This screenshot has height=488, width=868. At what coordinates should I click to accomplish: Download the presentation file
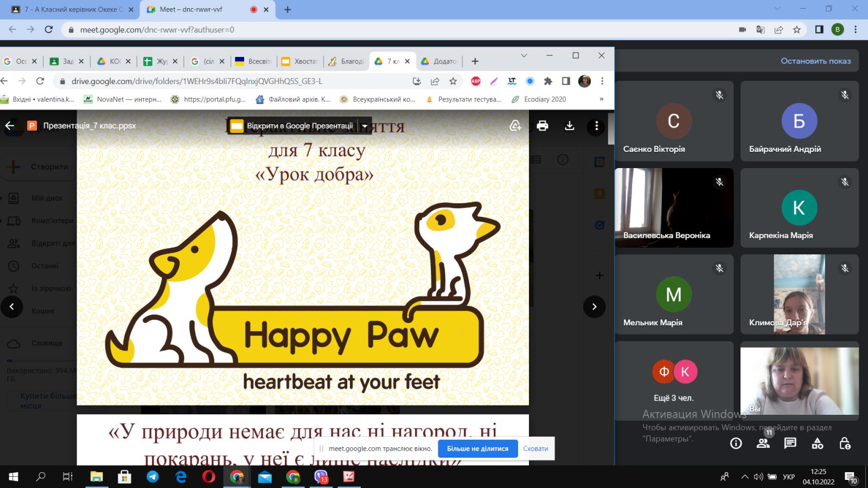coord(569,126)
